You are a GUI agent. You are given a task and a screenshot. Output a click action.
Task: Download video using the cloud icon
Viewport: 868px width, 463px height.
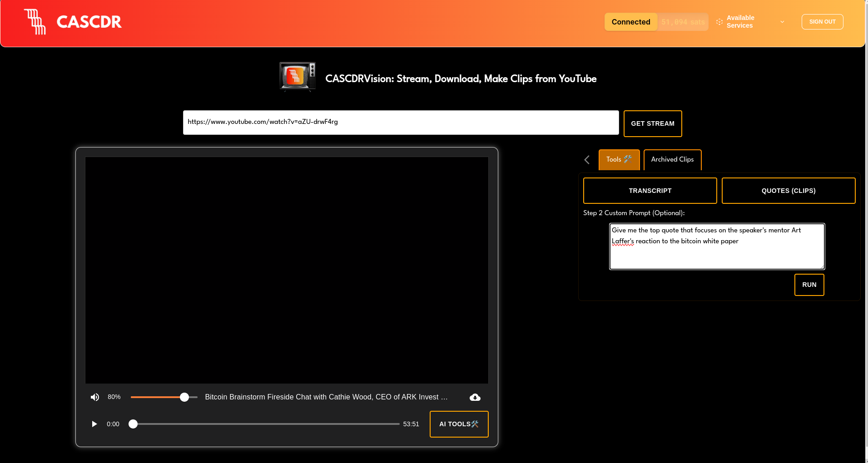coord(475,397)
